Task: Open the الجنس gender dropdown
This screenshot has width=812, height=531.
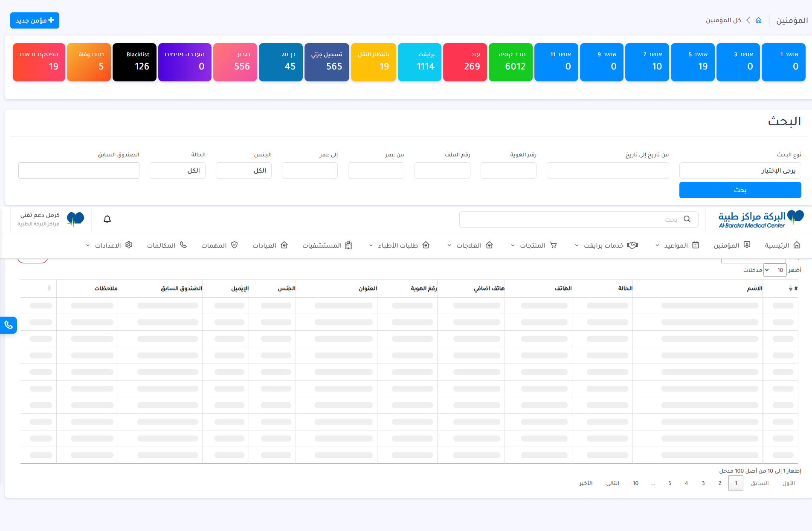Action: pos(244,170)
